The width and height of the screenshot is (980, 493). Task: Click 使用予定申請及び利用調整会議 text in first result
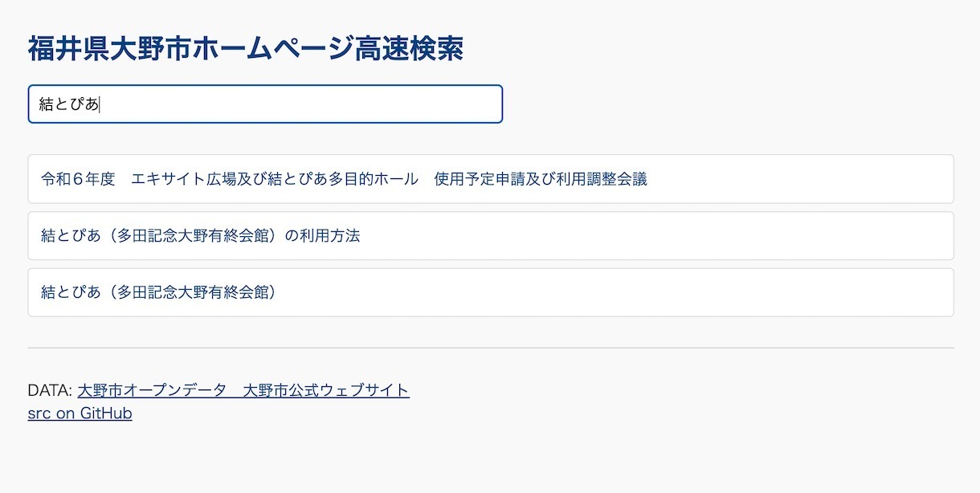[541, 179]
